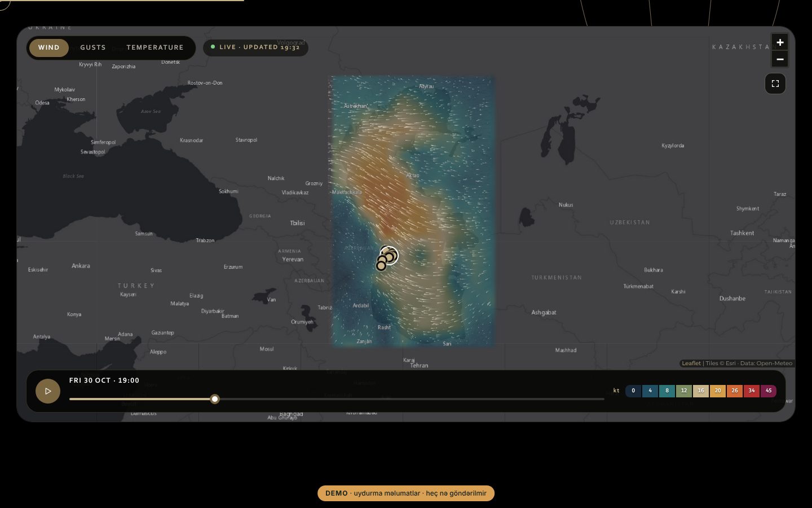The image size is (812, 508).
Task: Switch to Temperature layer
Action: 155,47
